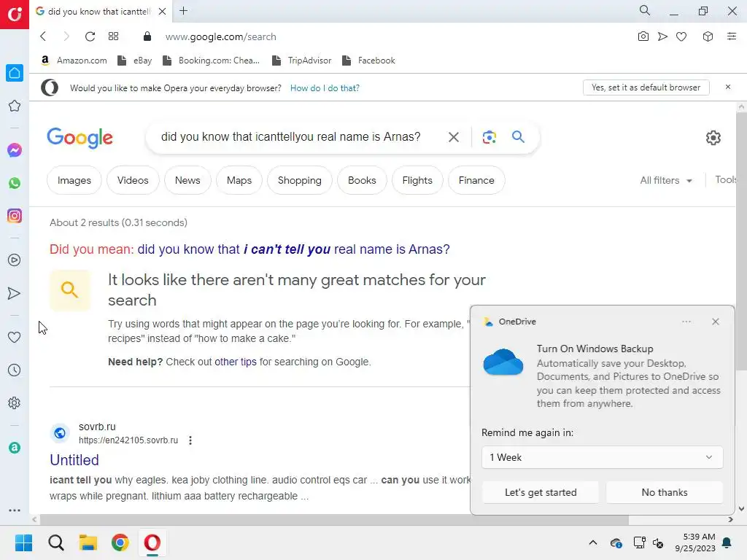Dismiss the default browser prompt bar
The image size is (747, 560).
point(728,87)
